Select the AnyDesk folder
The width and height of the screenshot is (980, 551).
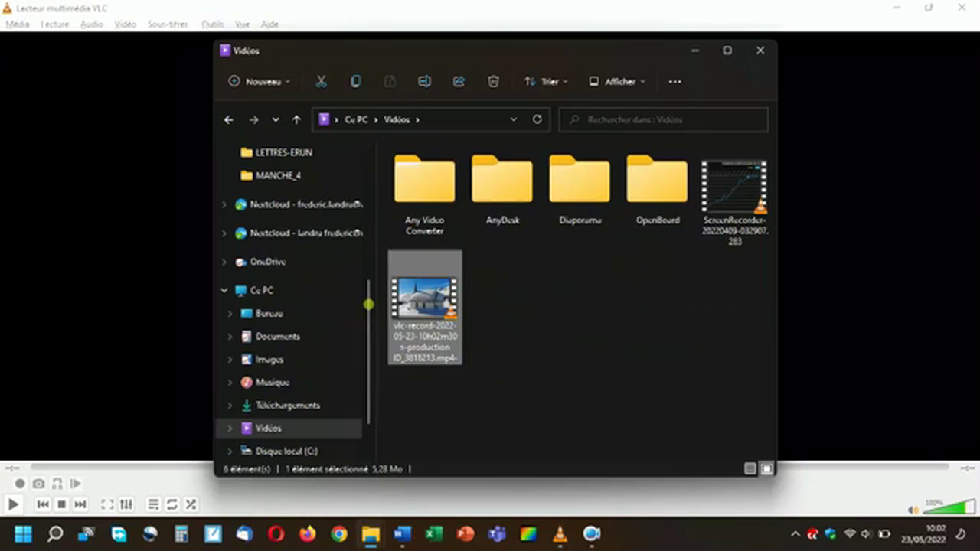[502, 191]
